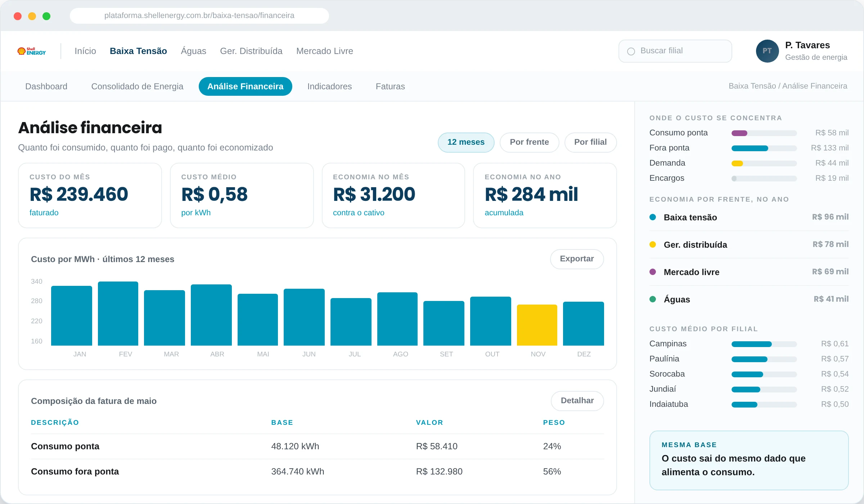The width and height of the screenshot is (864, 504).
Task: Click the Ger. distribuída yellow dot
Action: click(653, 244)
